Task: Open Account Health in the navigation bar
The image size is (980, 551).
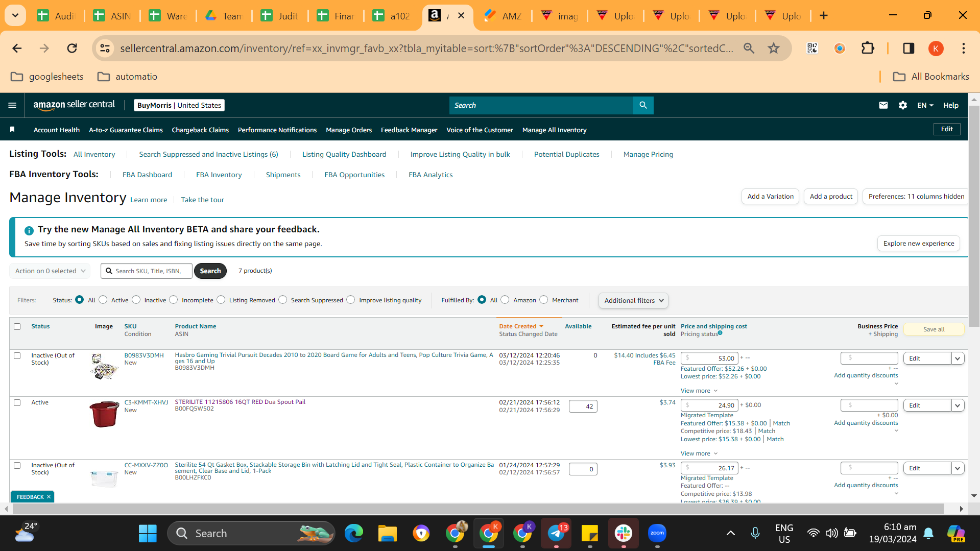Action: [57, 130]
